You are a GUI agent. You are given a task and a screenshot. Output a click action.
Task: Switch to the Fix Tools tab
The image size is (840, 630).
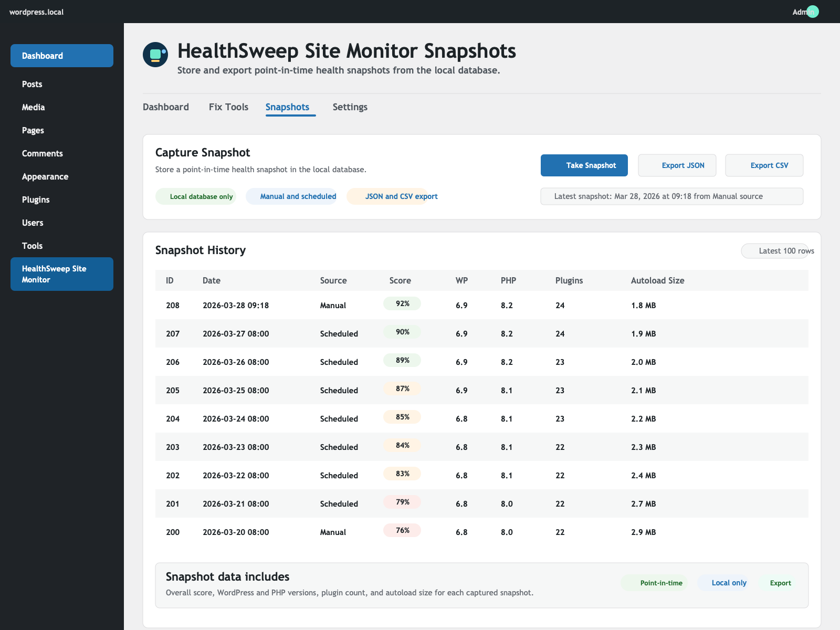pyautogui.click(x=228, y=107)
